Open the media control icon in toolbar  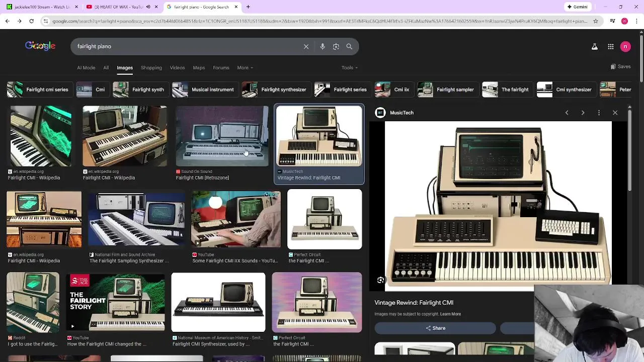612,21
